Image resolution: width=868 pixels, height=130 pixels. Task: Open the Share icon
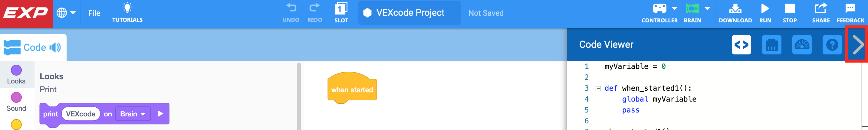(x=820, y=9)
